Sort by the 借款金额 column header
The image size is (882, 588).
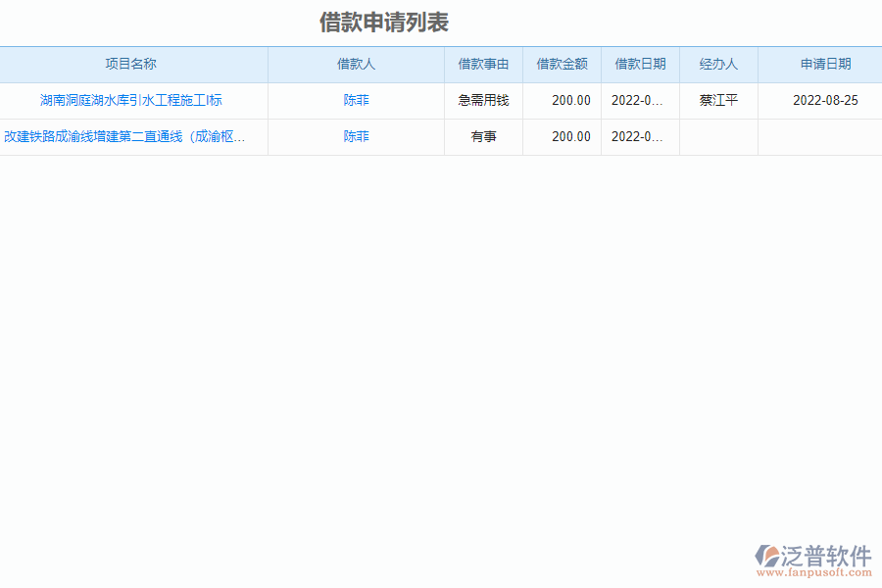click(x=562, y=64)
